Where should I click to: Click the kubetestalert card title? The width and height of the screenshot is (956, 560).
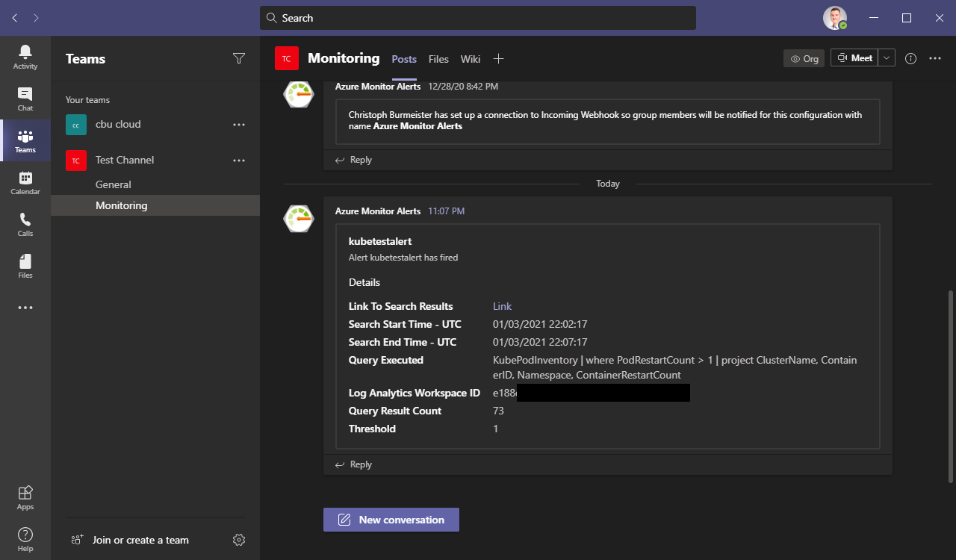pyautogui.click(x=380, y=241)
